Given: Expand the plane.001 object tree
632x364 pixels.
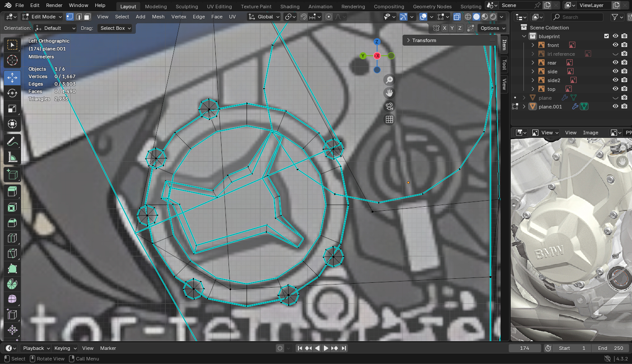Looking at the screenshot, I should tap(524, 106).
